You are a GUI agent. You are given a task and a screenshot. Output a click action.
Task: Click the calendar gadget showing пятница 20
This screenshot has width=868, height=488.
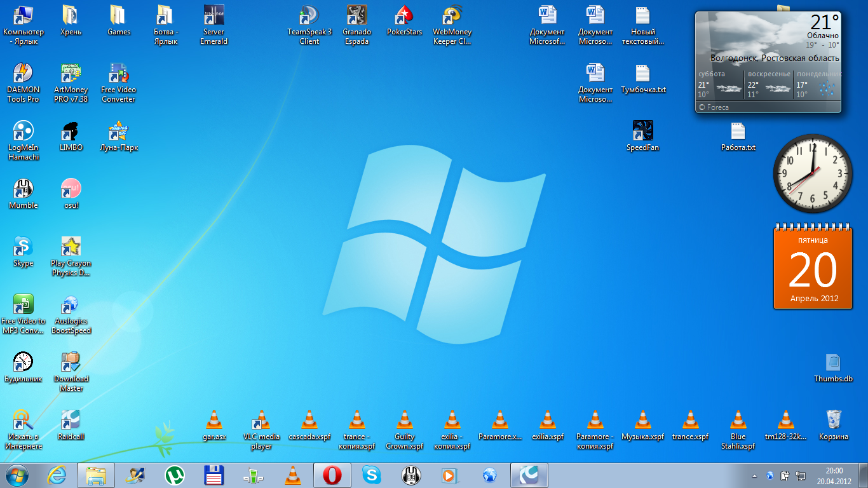coord(813,266)
